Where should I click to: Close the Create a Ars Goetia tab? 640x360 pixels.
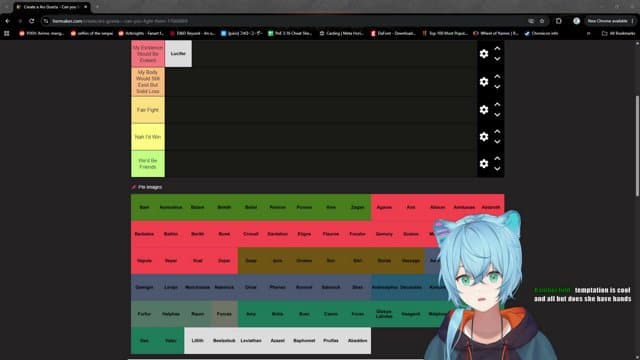coord(85,7)
